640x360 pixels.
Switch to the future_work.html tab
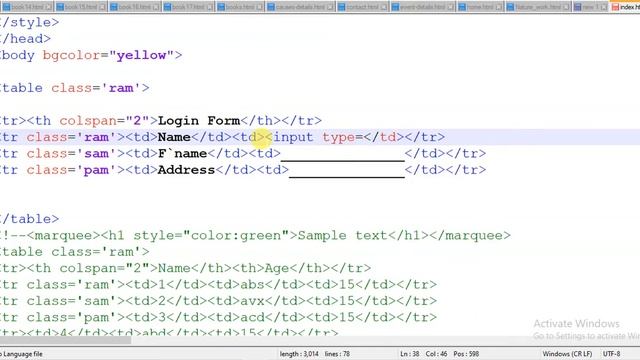click(x=538, y=7)
